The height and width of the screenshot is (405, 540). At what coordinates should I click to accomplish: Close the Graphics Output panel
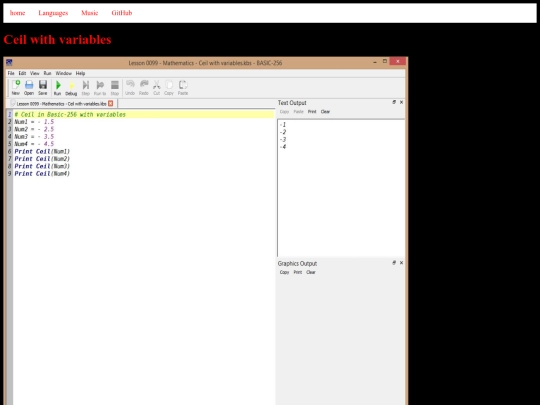pyautogui.click(x=401, y=263)
